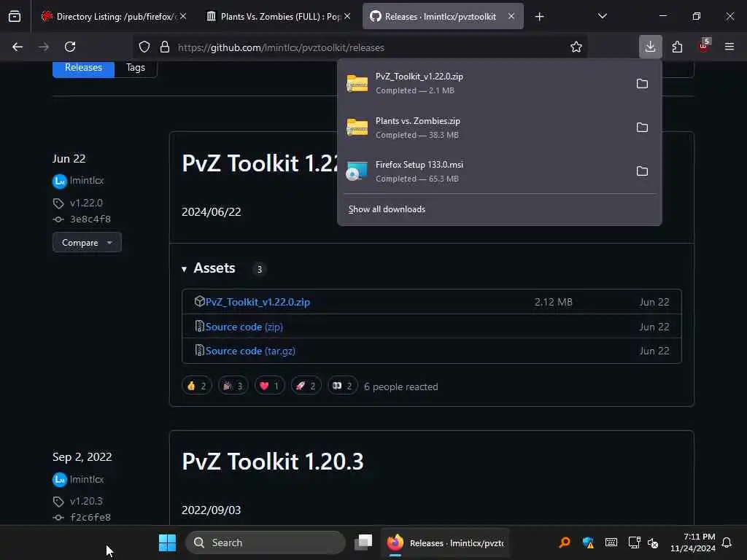The height and width of the screenshot is (560, 747).
Task: Open downloaded Firefox Setup 133.0.msi
Action: coord(484,171)
